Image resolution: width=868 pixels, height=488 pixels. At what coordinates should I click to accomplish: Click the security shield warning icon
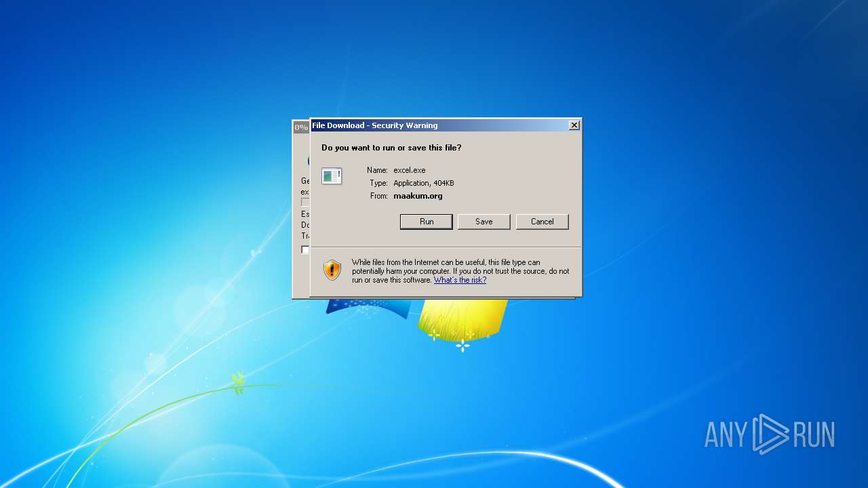(332, 270)
